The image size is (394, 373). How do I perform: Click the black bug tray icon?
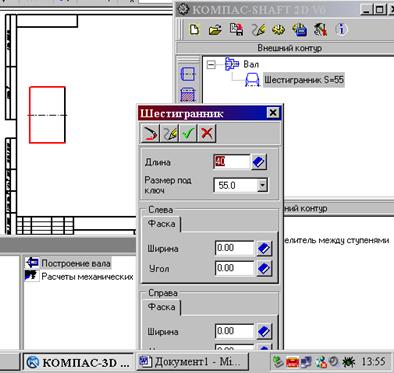tap(349, 362)
